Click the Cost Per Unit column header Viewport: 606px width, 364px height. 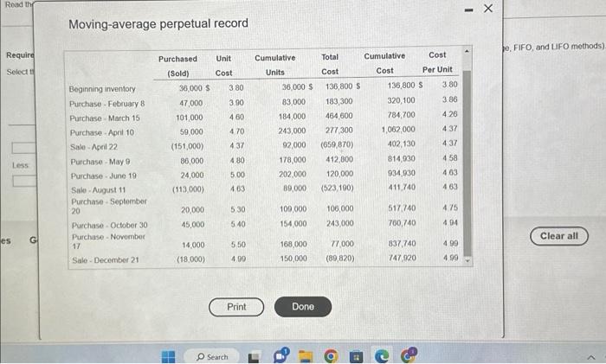click(437, 62)
